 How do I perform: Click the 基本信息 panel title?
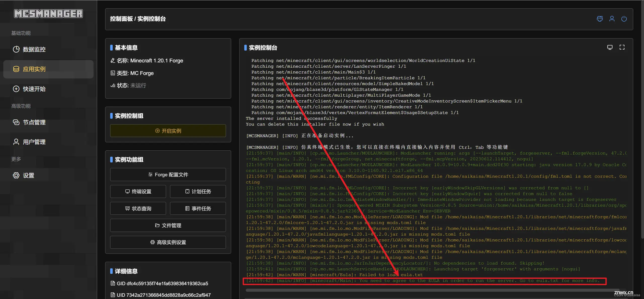(x=126, y=48)
